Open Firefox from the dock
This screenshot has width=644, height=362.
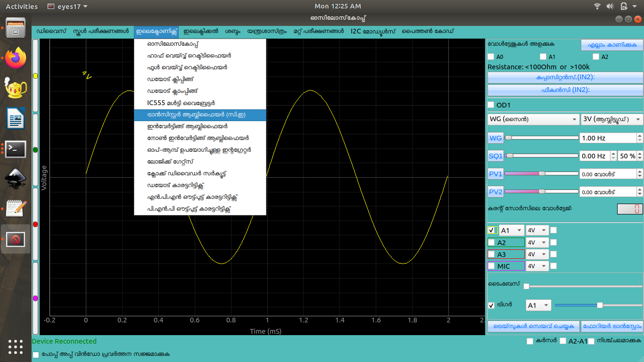click(16, 58)
